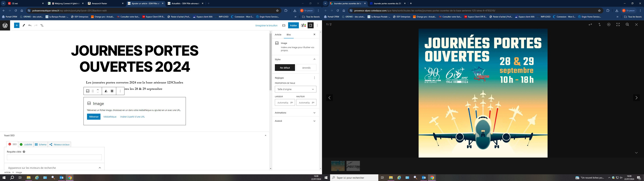Select the Arrondis image style
The width and height of the screenshot is (644, 181).
[306, 68]
